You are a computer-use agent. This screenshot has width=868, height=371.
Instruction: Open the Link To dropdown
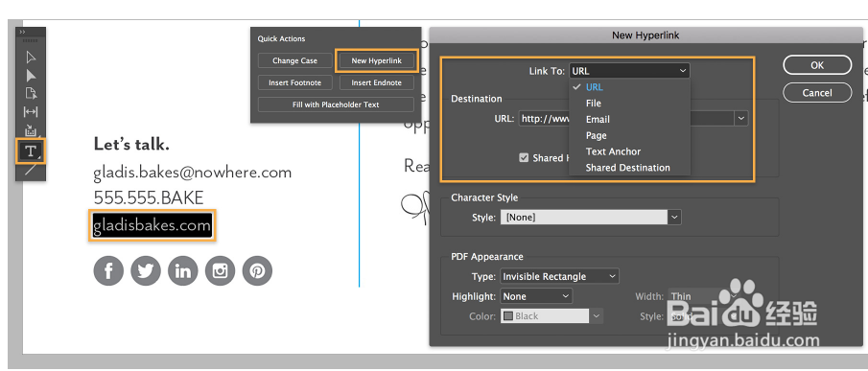[629, 71]
